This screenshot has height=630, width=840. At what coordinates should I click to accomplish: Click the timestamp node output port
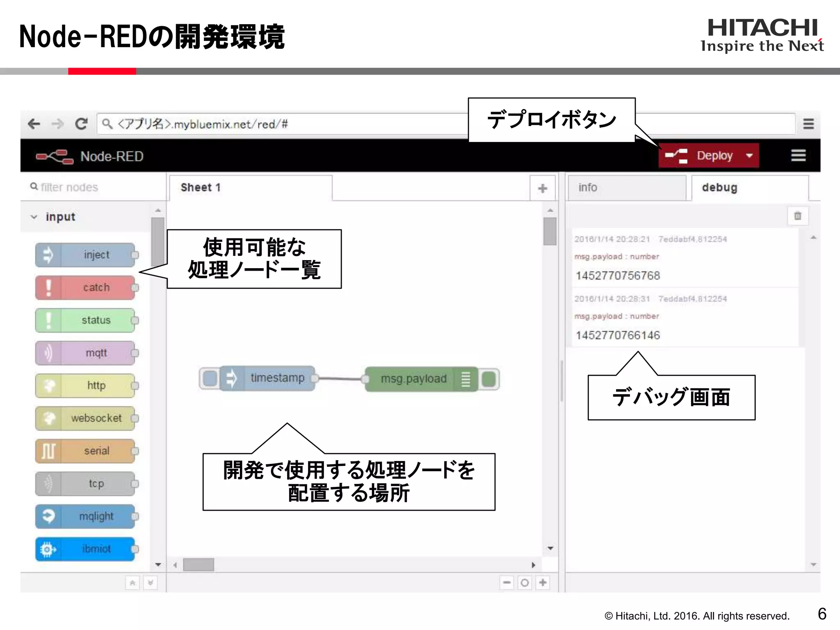point(315,378)
